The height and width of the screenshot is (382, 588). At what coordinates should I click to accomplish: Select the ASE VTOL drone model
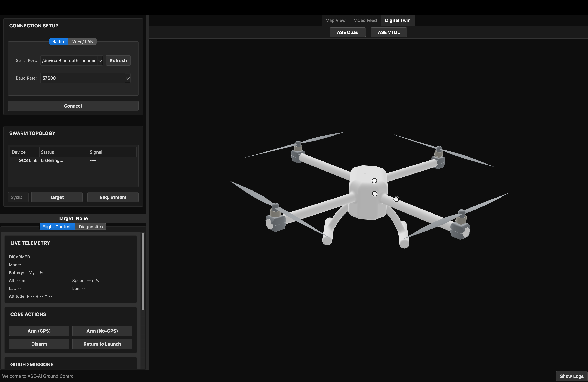[388, 32]
